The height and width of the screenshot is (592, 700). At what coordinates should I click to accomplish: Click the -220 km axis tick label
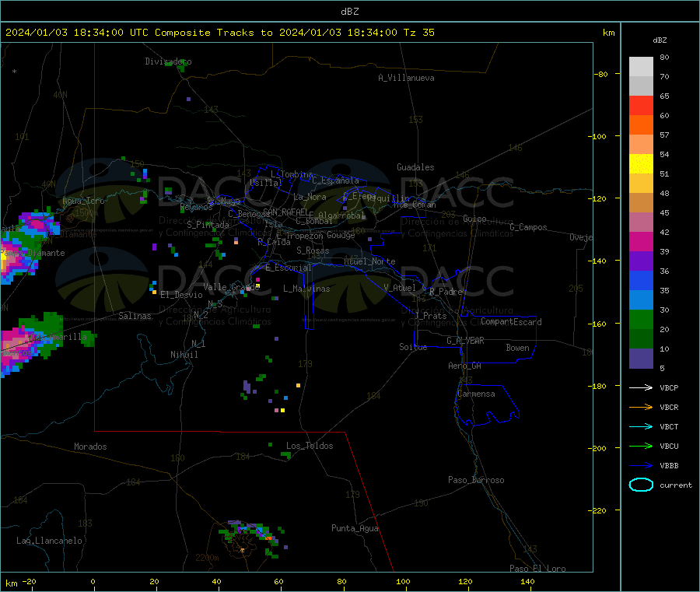(x=599, y=510)
